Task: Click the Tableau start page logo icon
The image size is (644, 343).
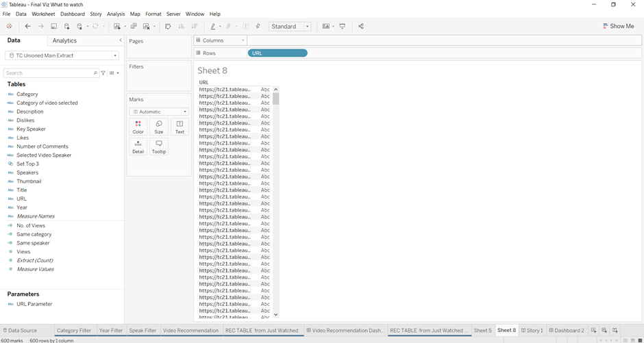Action: (10, 26)
